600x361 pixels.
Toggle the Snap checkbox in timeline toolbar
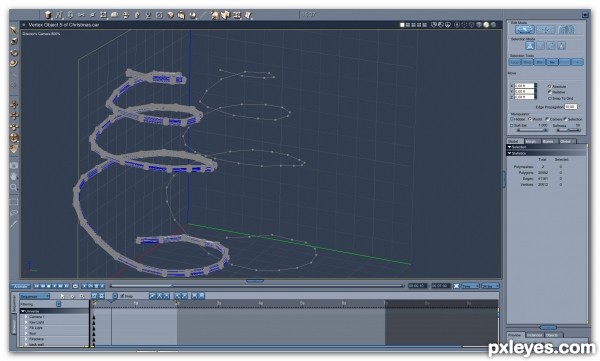122,296
